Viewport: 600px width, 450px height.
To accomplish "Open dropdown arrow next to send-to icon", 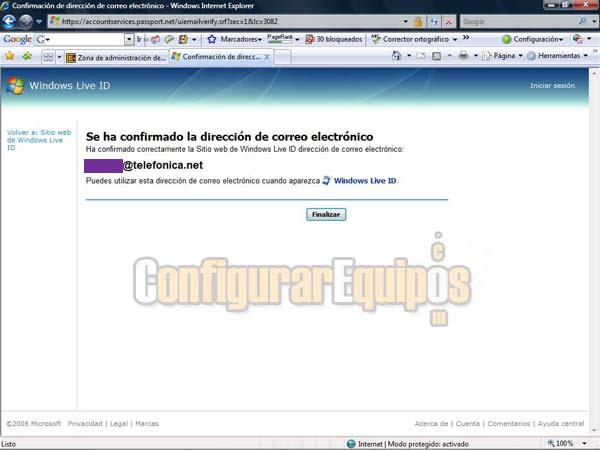I will [x=194, y=39].
